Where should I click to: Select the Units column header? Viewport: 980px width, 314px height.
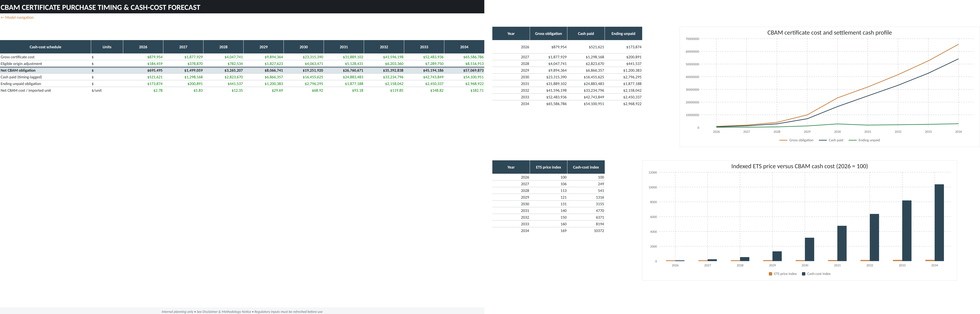[107, 47]
